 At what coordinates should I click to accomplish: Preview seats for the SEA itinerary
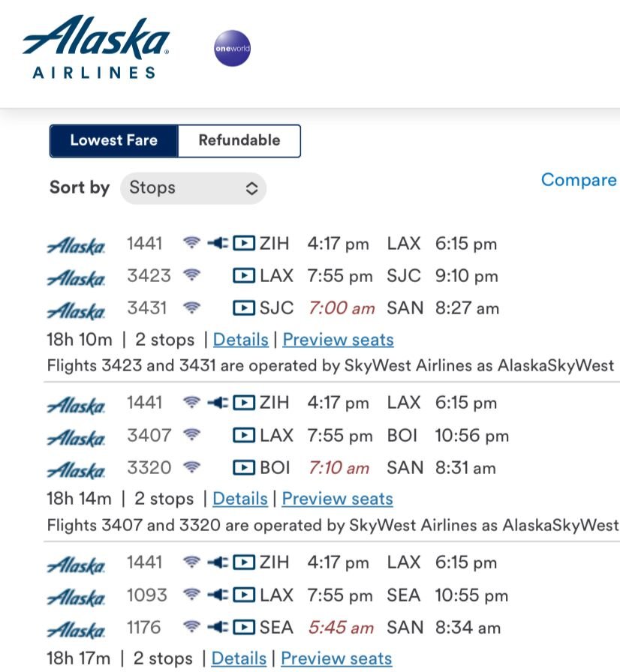336,658
